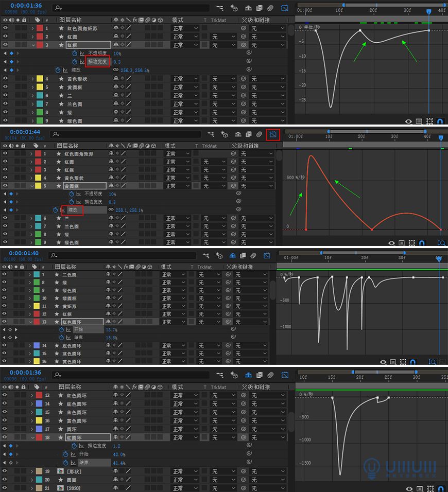Hide layer 黄色形状 in the 0:00:01:44 panel
448x492 pixels.
pos(5,178)
